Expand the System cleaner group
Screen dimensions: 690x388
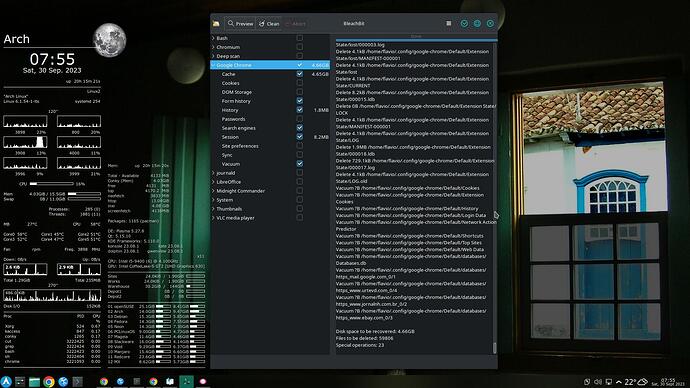click(213, 200)
